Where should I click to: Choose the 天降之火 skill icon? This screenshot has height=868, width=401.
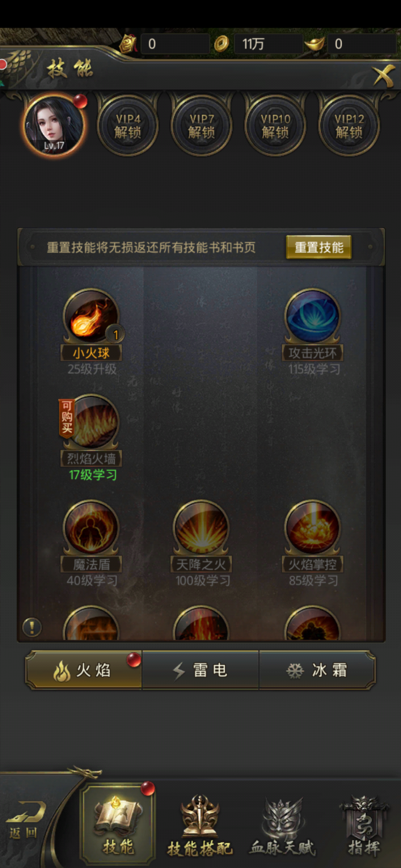pyautogui.click(x=201, y=528)
